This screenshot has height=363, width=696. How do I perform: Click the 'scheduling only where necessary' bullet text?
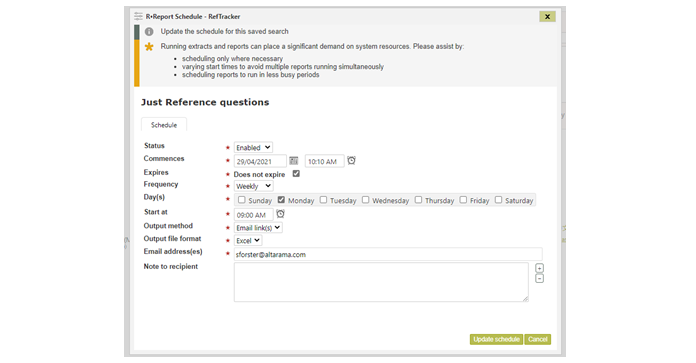(x=232, y=59)
